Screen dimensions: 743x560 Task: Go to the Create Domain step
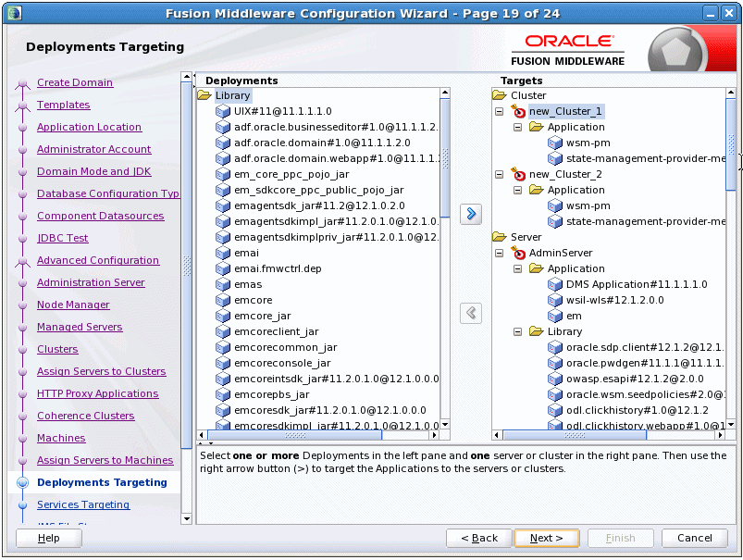click(75, 82)
